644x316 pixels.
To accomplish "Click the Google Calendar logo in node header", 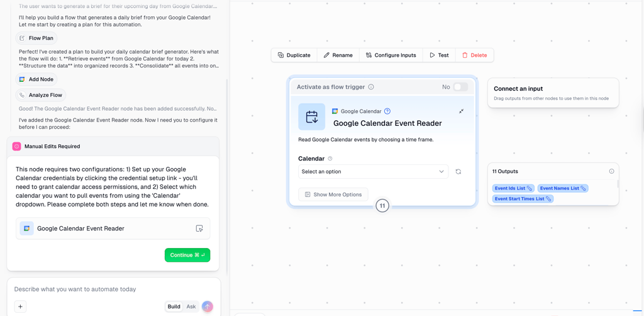I will [x=335, y=111].
